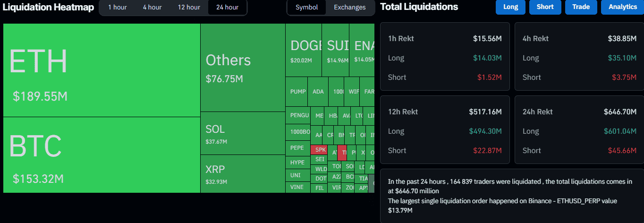Click the SOL heatmap tile
Viewport: 644px width, 223px height.
[x=243, y=133]
